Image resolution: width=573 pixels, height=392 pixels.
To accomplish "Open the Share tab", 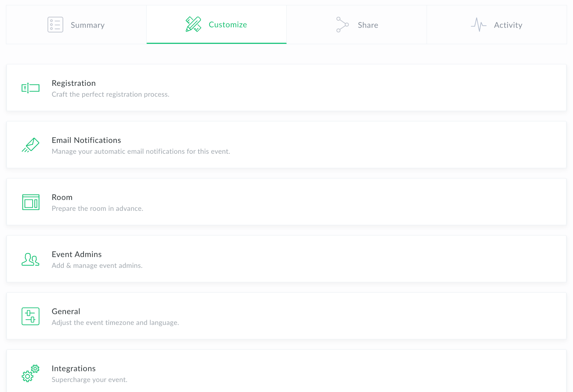I will pos(357,25).
